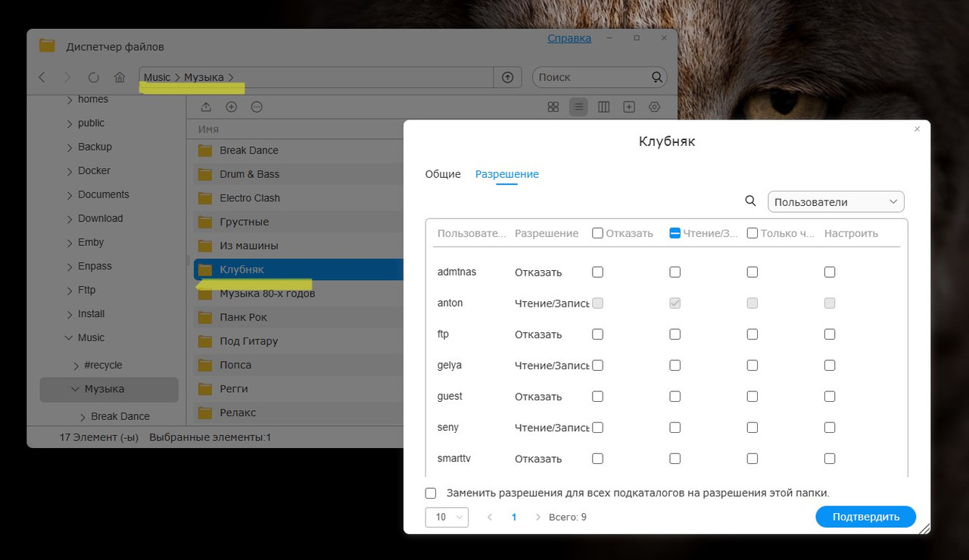
Task: Expand the #recycle tree folder
Action: tap(76, 366)
